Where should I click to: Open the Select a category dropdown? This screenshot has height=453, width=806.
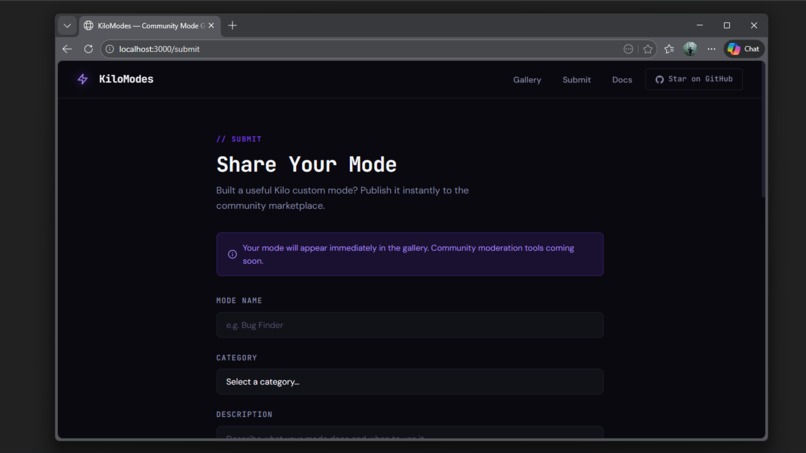click(x=410, y=382)
